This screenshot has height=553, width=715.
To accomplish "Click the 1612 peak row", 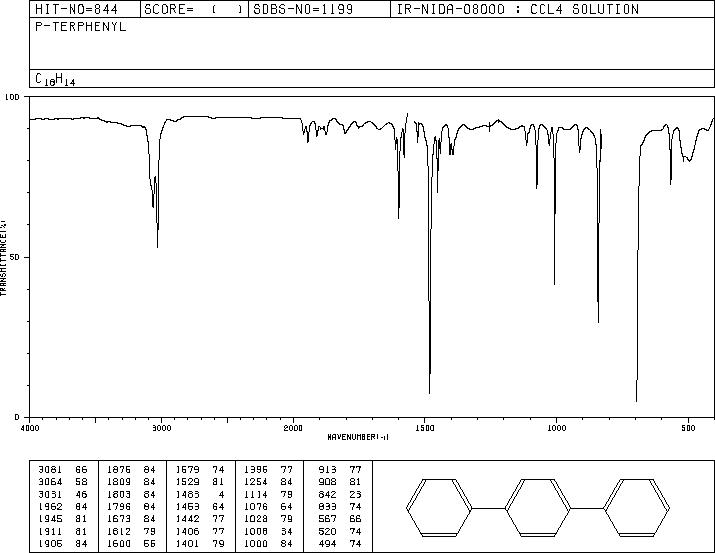I will pos(131,531).
